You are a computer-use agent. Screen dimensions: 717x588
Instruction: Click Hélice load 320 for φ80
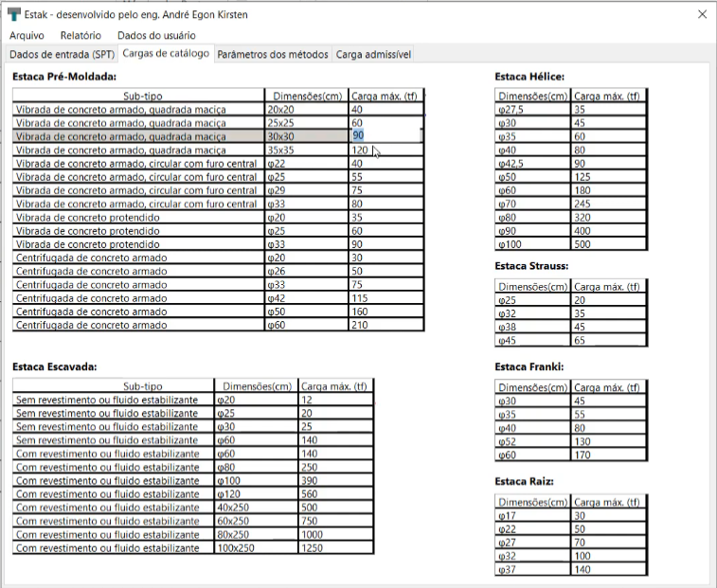tap(609, 217)
